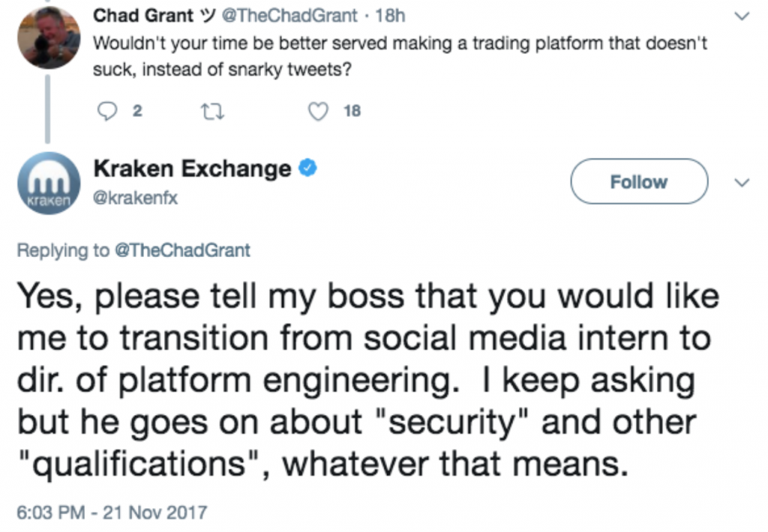Open the @krakenfx handle
This screenshot has width=768, height=532.
pyautogui.click(x=135, y=198)
